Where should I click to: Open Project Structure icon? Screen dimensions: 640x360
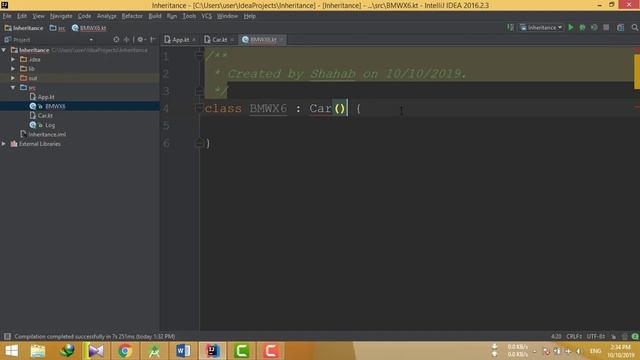pos(620,27)
